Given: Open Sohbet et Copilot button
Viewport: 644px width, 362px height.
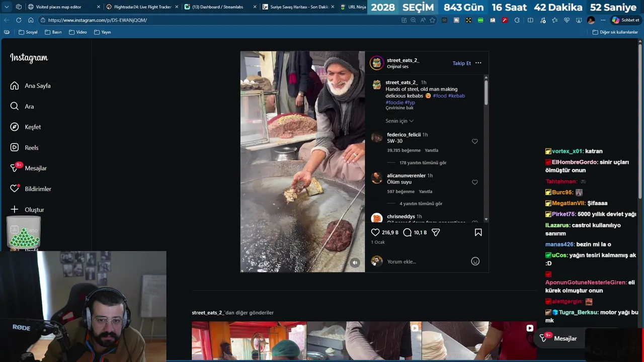Looking at the screenshot, I should [625, 20].
